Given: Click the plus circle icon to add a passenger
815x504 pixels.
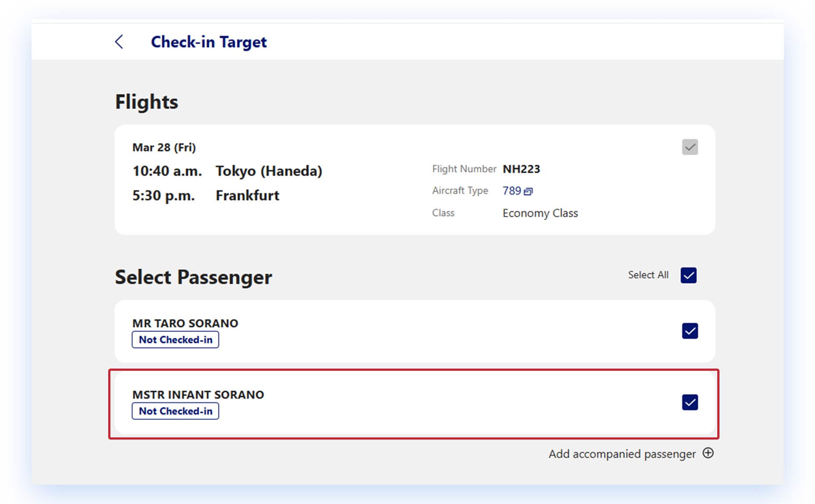Looking at the screenshot, I should click(708, 453).
